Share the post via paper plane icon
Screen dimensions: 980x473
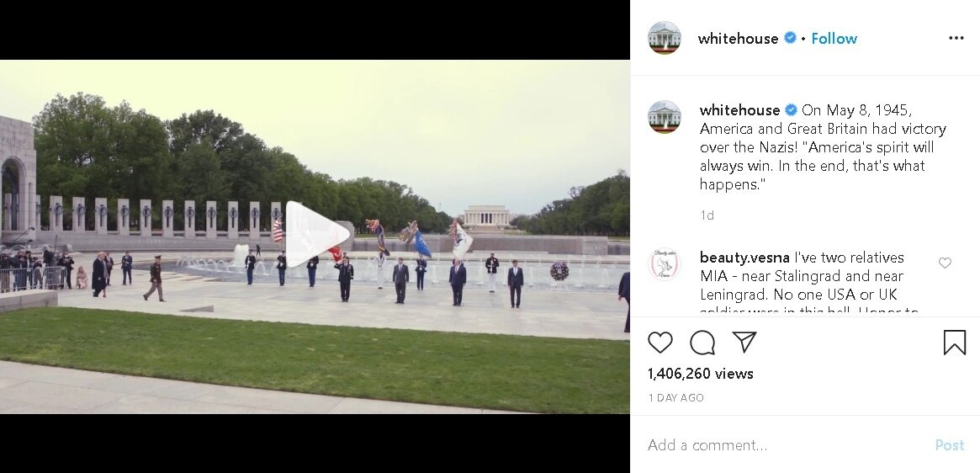coord(744,343)
